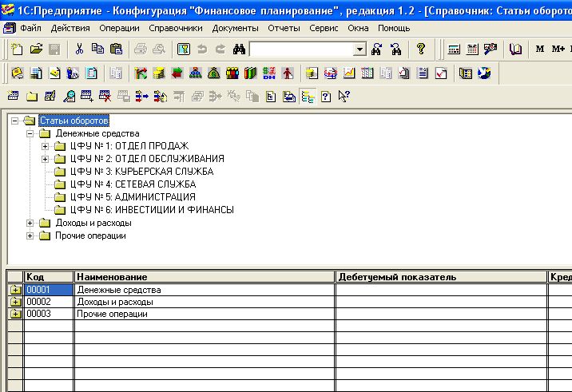Collapse the Статьи оборотов root node
Screen dimensions: 572x392
coord(14,121)
